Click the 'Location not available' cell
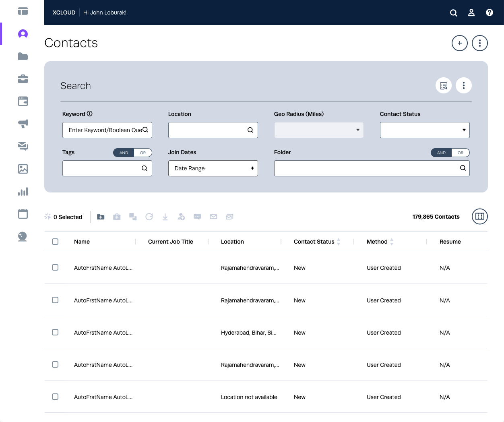504x422 pixels. (x=249, y=397)
